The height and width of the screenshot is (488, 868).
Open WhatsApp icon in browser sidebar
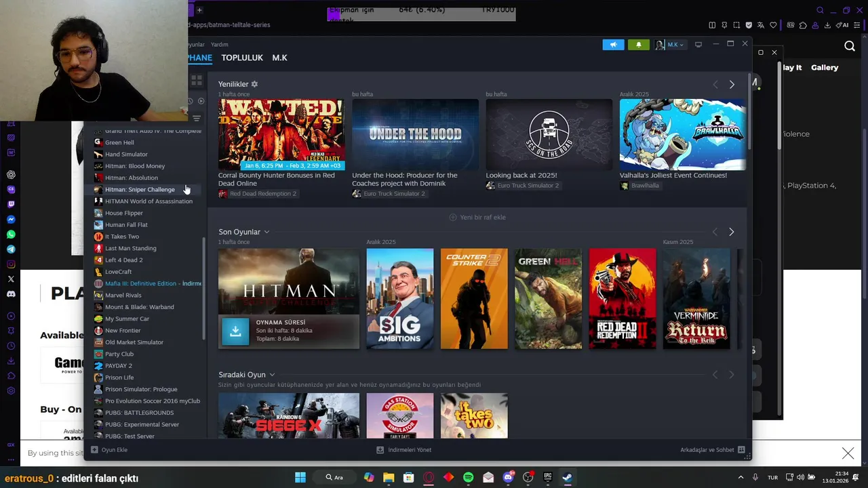11,235
